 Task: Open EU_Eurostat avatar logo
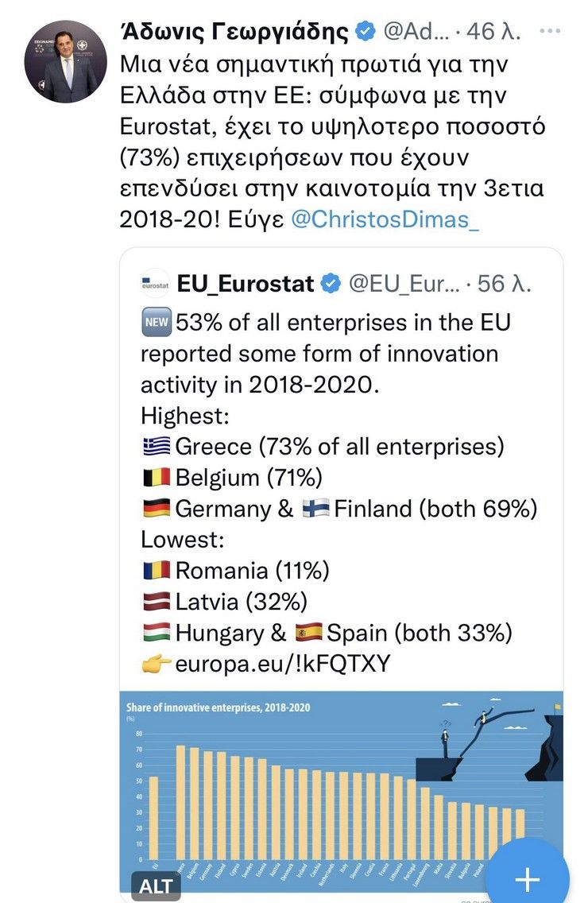156,284
